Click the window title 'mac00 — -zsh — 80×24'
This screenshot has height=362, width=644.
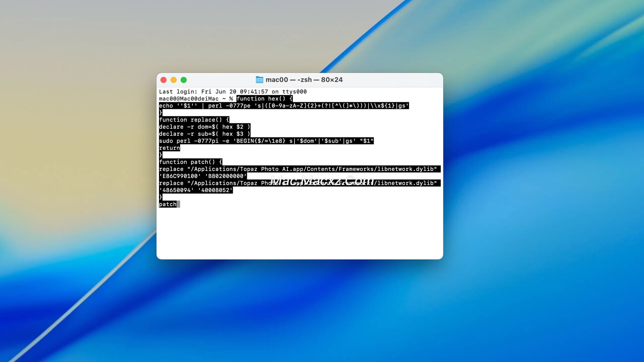coord(304,80)
